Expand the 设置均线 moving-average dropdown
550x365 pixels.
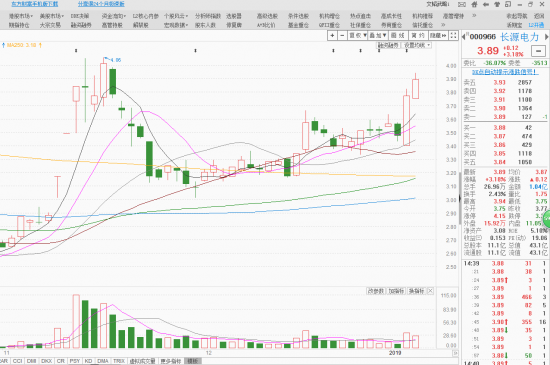point(417,45)
